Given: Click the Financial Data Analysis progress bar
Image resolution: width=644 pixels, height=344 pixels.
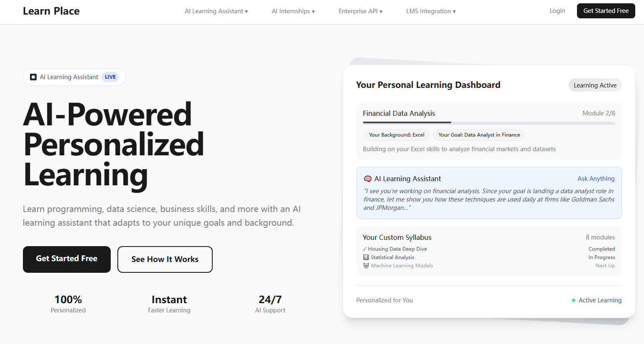Looking at the screenshot, I should (x=489, y=123).
